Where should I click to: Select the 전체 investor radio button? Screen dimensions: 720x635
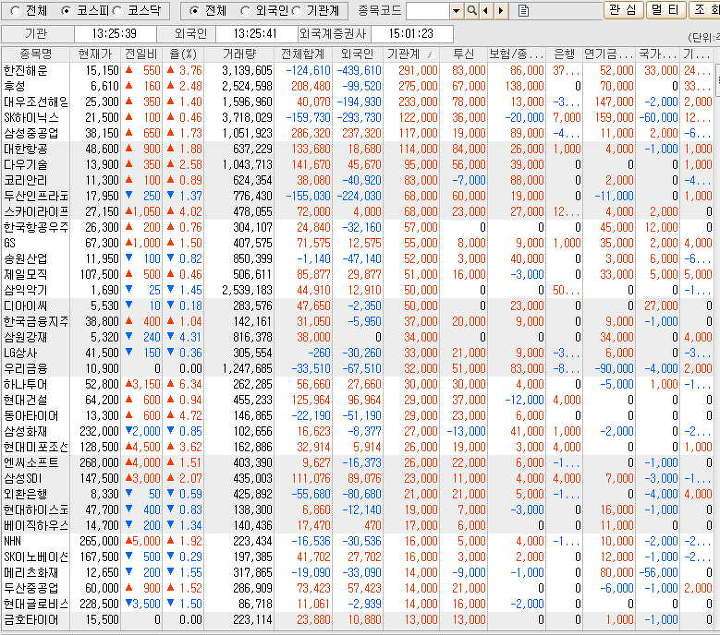tap(194, 11)
